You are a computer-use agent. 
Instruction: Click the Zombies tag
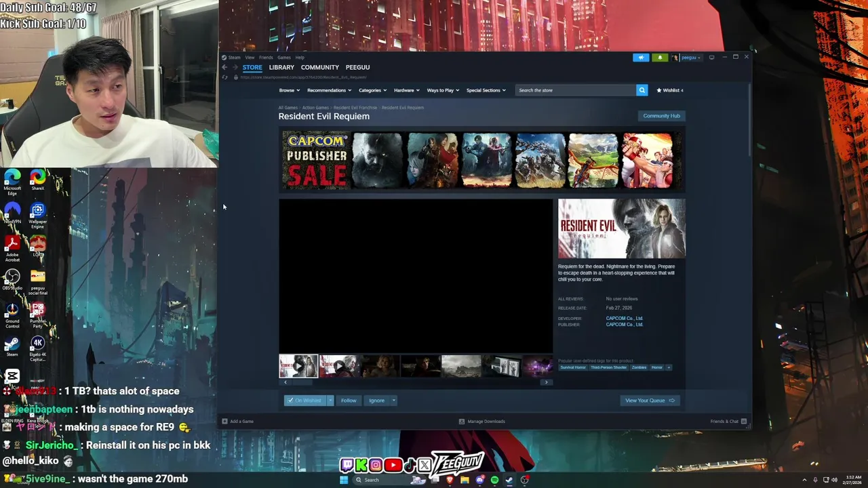[x=639, y=367]
